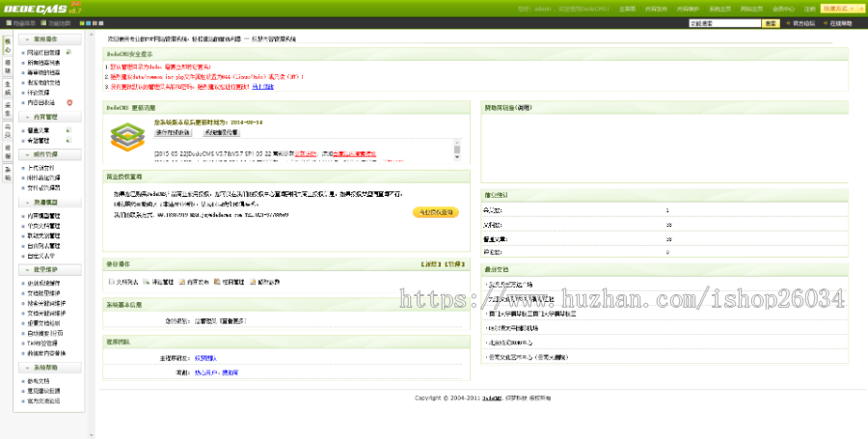Open 内容维护 in top navigation

coord(688,9)
